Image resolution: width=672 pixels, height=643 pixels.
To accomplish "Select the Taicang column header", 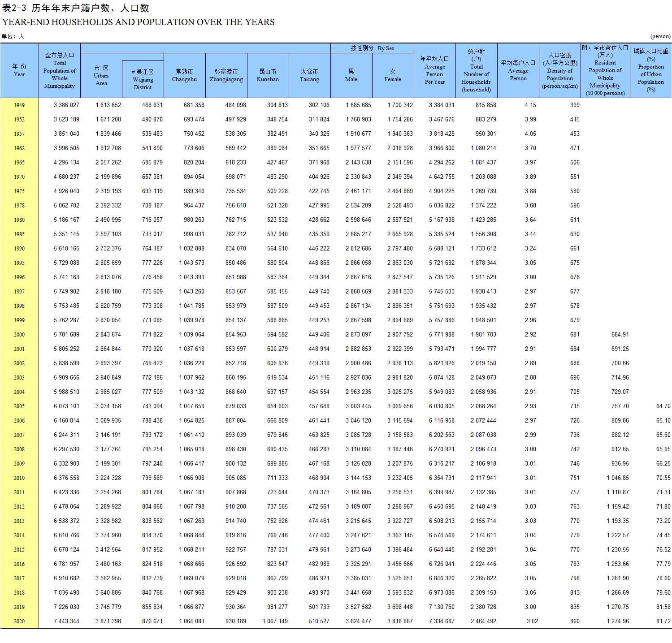I will tap(309, 75).
